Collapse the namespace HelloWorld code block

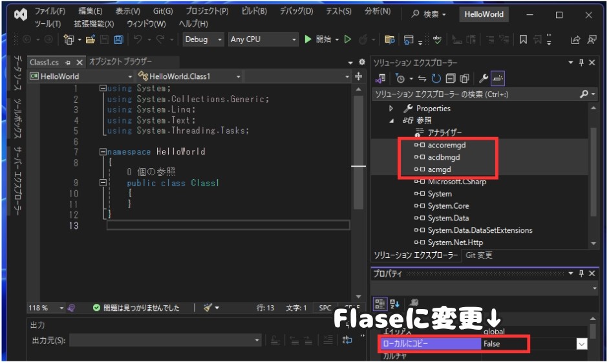click(x=103, y=152)
